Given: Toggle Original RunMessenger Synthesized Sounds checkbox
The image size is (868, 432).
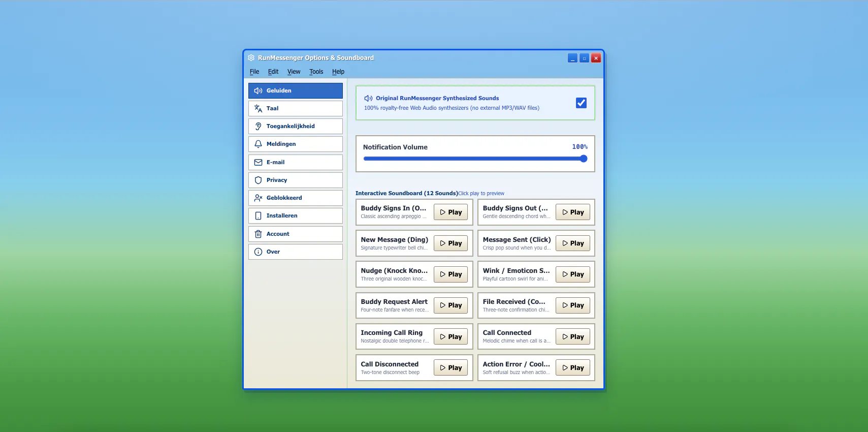Looking at the screenshot, I should tap(581, 103).
